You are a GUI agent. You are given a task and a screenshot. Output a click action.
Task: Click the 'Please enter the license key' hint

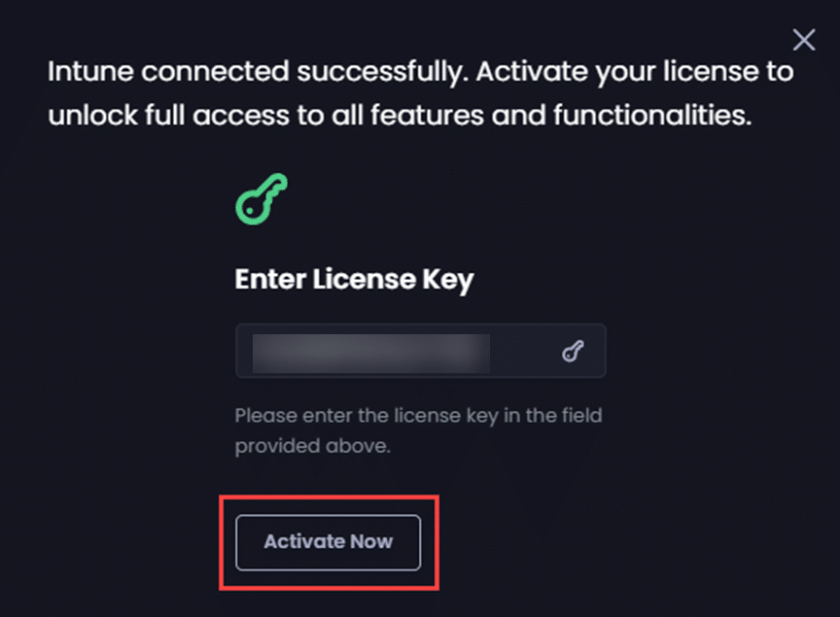point(418,416)
